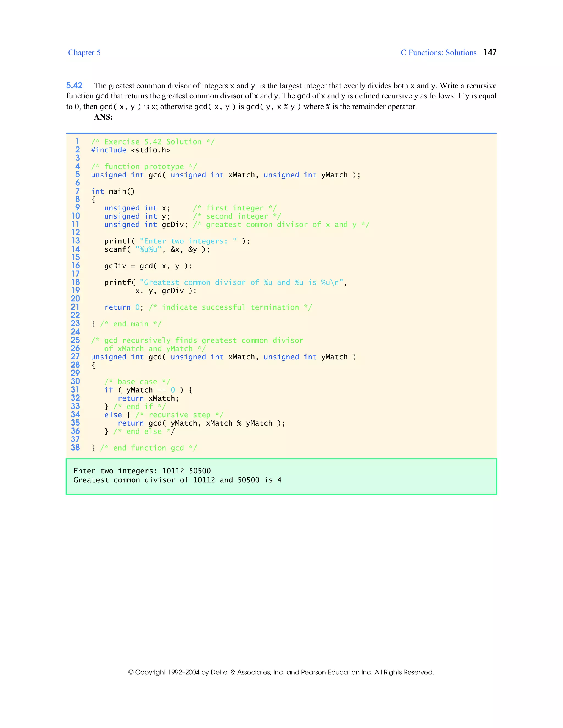
Task: Click the comment 'gcd recursively finds greatest common divisor'
Action: pos(197,340)
